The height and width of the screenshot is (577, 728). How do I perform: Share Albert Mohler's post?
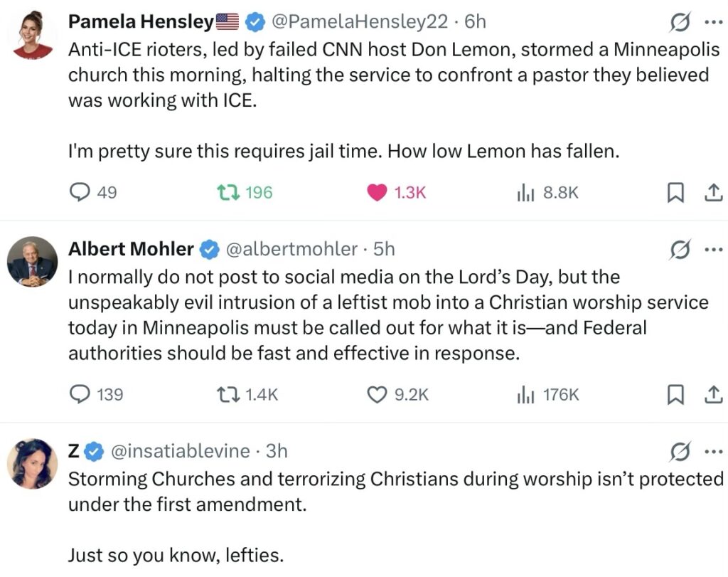tap(713, 394)
